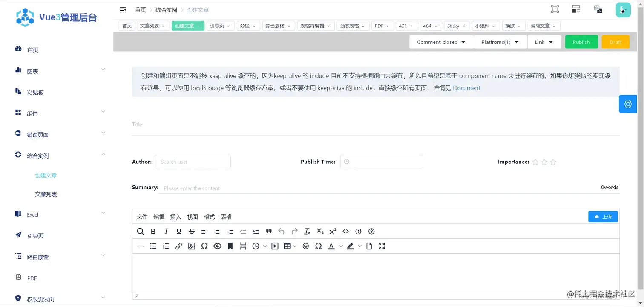
Task: Open the Link dropdown
Action: pos(544,42)
